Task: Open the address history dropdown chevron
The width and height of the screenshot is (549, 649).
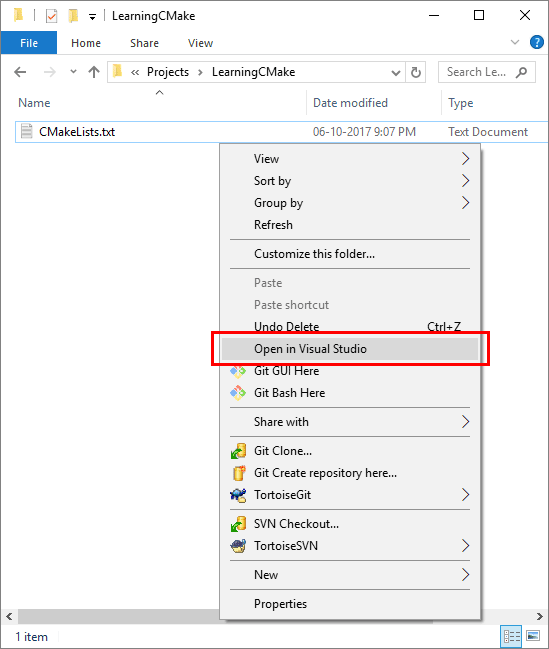Action: coord(396,73)
